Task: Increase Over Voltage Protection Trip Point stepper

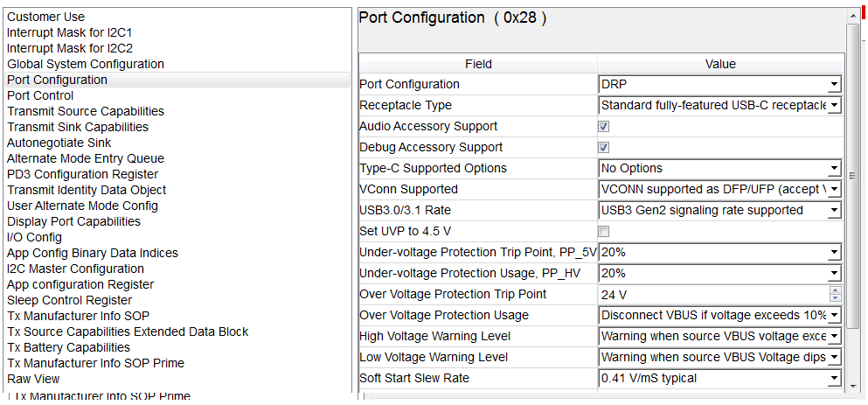Action: [x=836, y=290]
